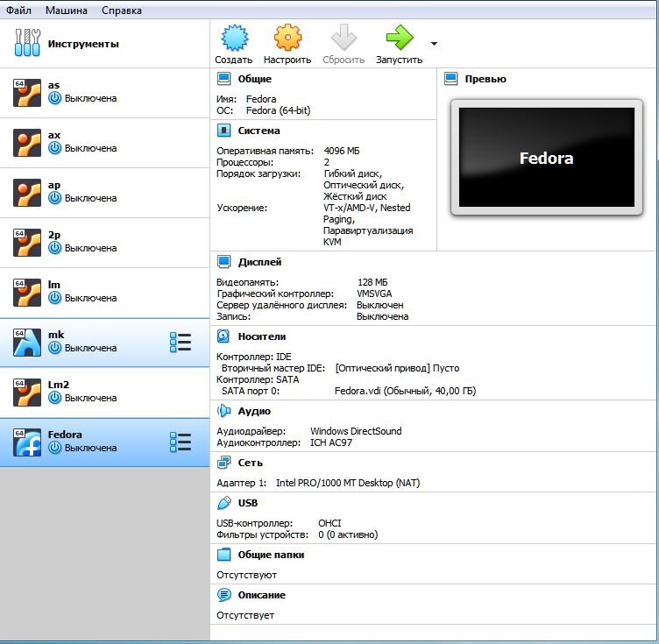Click the mk machine OS icon
This screenshot has width=659, height=644.
pyautogui.click(x=27, y=343)
